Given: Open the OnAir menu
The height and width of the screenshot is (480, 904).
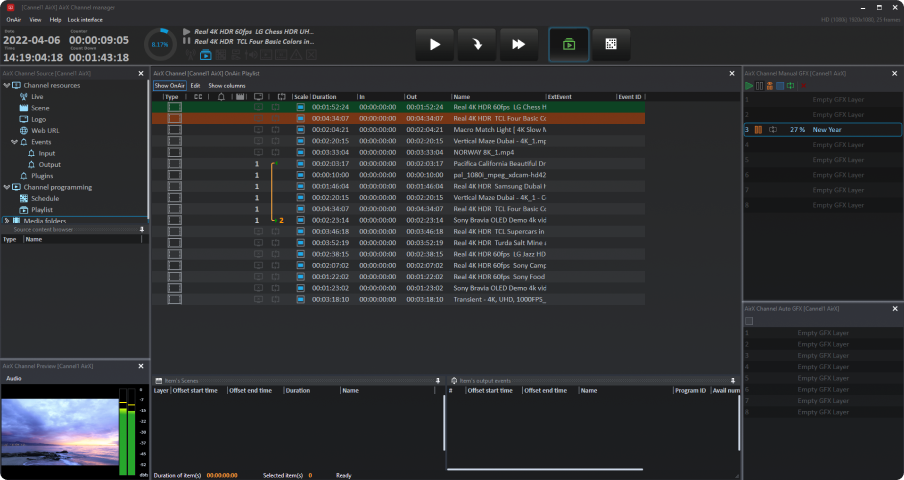Looking at the screenshot, I should pyautogui.click(x=14, y=19).
